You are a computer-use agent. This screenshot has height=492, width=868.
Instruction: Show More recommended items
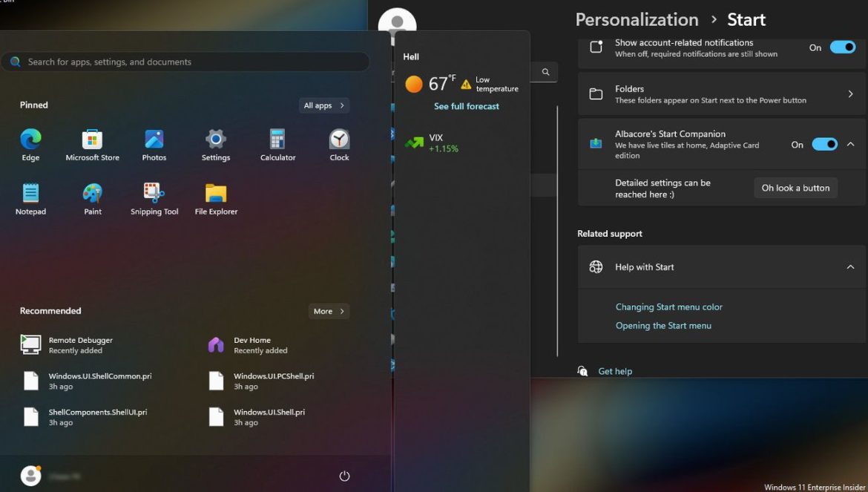[x=329, y=311]
